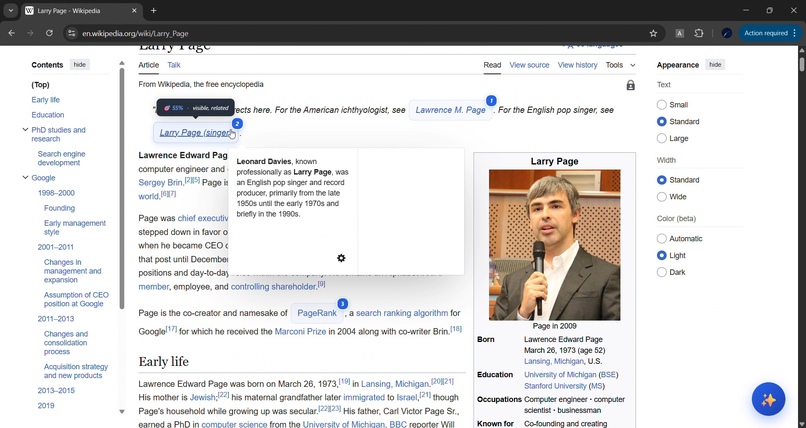The height and width of the screenshot is (428, 806).
Task: Click the contents sidebar scrollbar
Action: tap(122, 189)
